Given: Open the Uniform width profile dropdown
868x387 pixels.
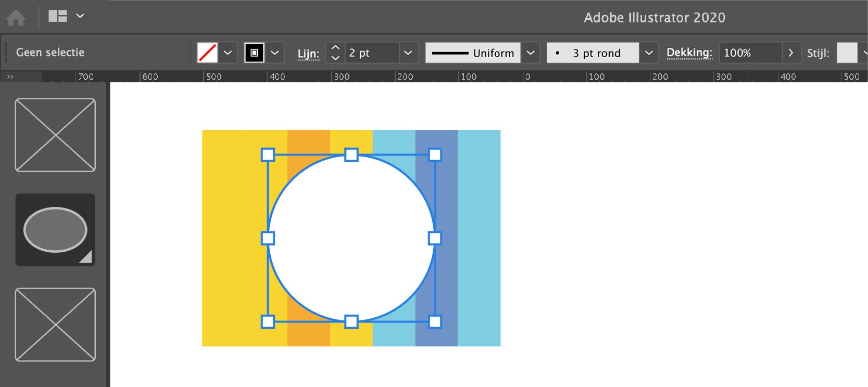Looking at the screenshot, I should point(531,53).
